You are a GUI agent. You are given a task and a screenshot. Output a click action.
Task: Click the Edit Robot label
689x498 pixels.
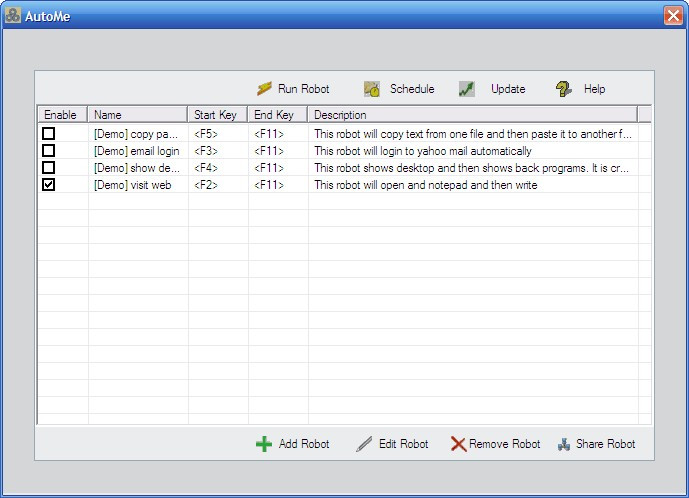coord(404,444)
